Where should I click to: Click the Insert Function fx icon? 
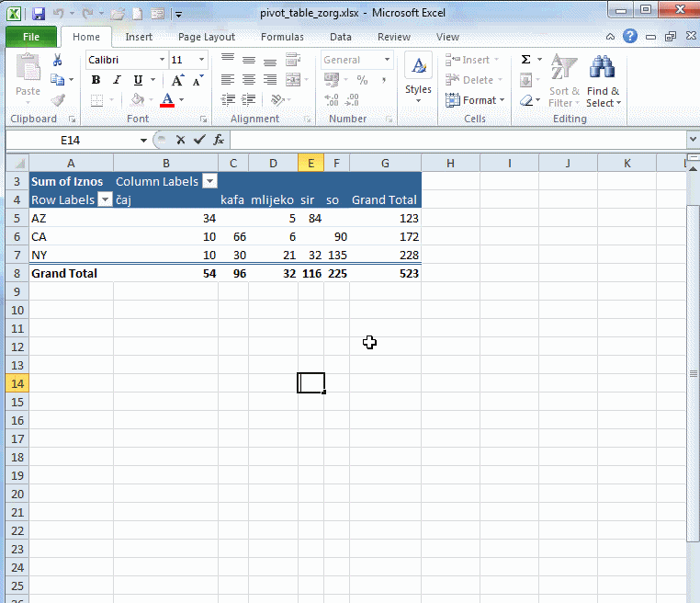pos(219,140)
